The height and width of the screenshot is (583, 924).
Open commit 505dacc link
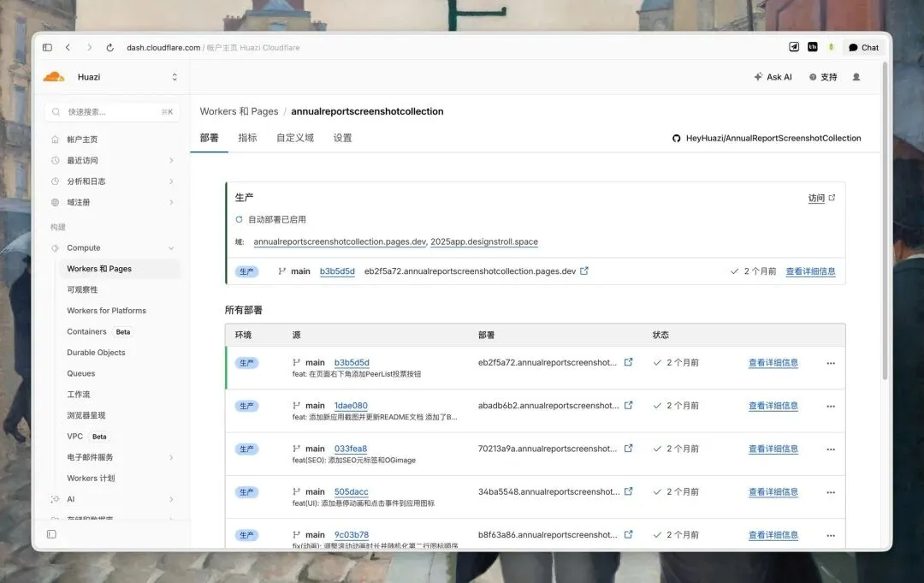click(x=352, y=491)
